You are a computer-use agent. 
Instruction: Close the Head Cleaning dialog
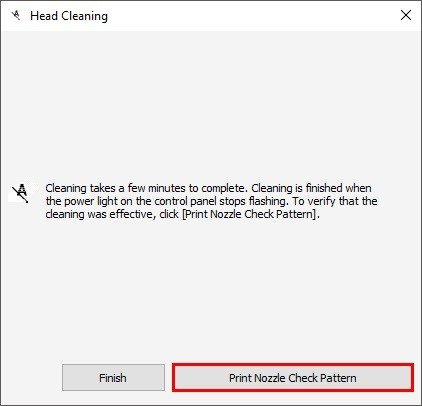406,15
